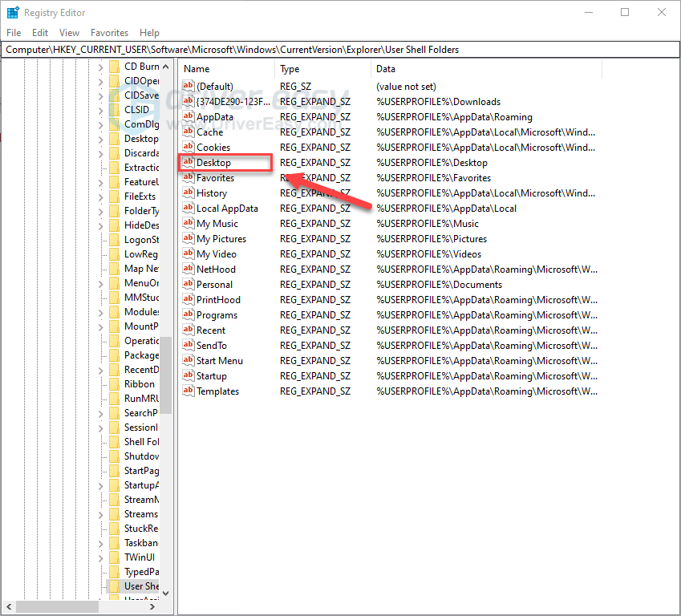Viewport: 681px width, 616px height.
Task: Click the string icon beside My Music
Action: coord(188,223)
